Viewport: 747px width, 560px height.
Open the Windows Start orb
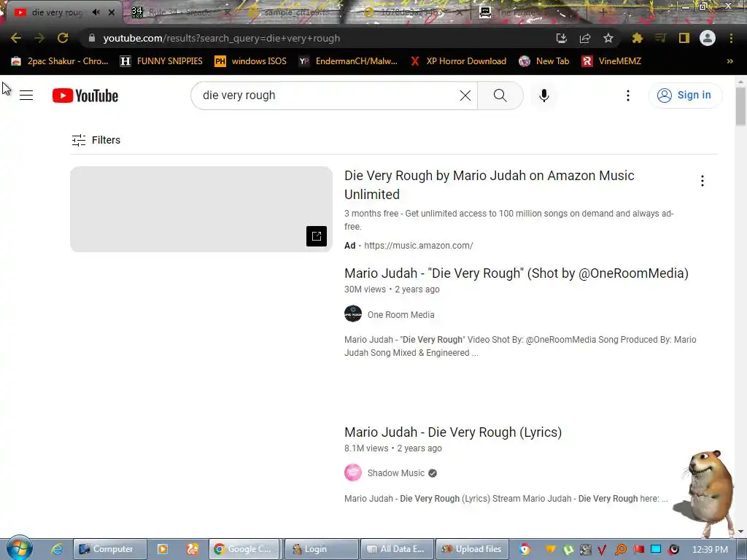click(x=19, y=548)
